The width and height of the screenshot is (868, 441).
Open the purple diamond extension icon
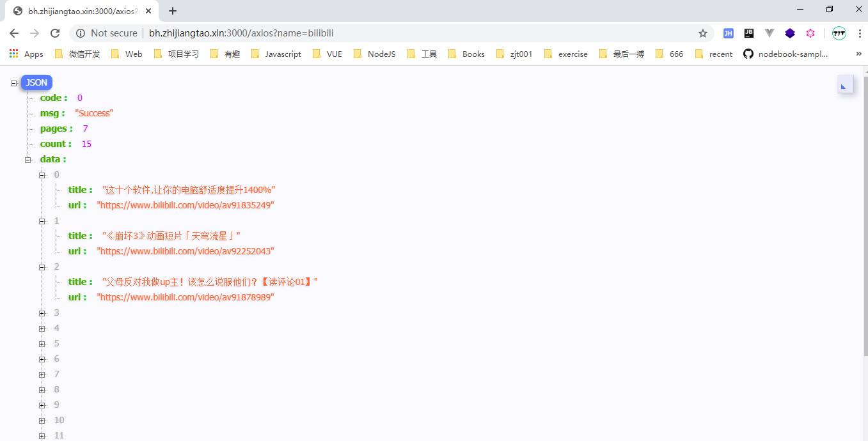pos(790,33)
